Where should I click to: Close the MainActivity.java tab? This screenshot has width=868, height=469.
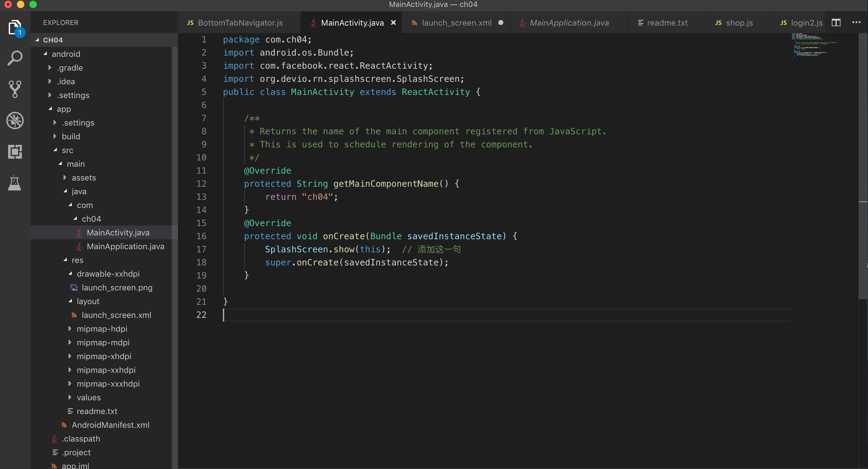click(393, 22)
